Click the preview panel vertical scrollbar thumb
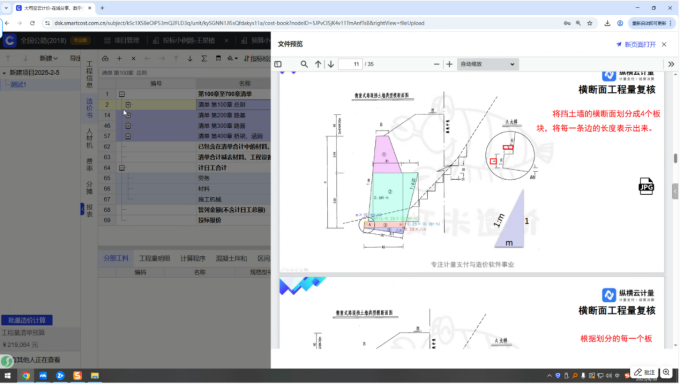The height and width of the screenshot is (384, 680). (x=675, y=158)
